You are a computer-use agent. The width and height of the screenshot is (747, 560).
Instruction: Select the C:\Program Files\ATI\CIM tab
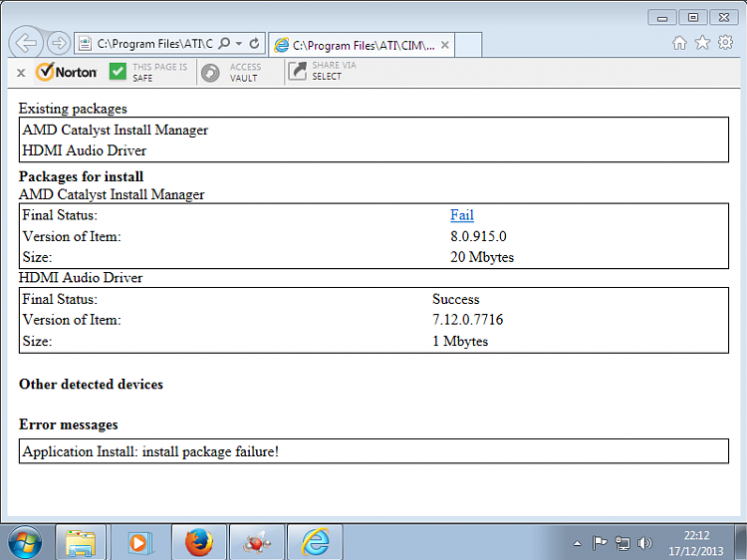pos(362,45)
